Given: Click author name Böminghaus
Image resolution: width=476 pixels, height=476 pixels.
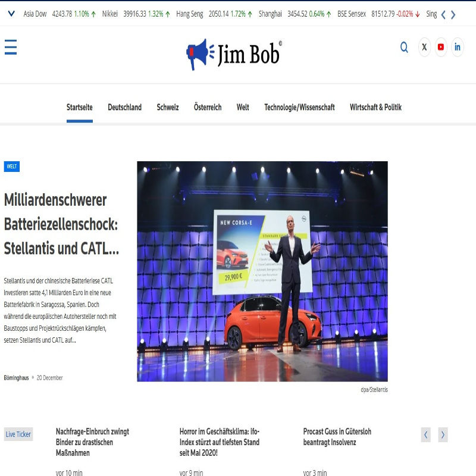Looking at the screenshot, I should tap(16, 378).
